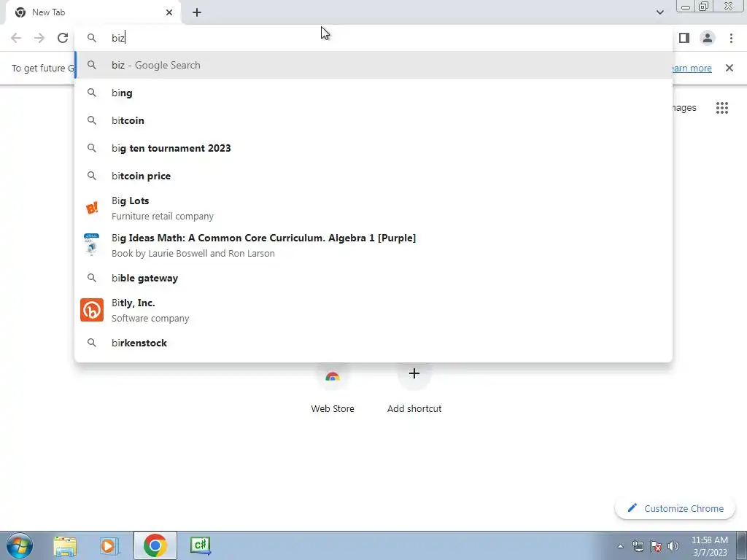Screen dimensions: 747x560
Task: Open the Google apps grid
Action: (x=721, y=108)
